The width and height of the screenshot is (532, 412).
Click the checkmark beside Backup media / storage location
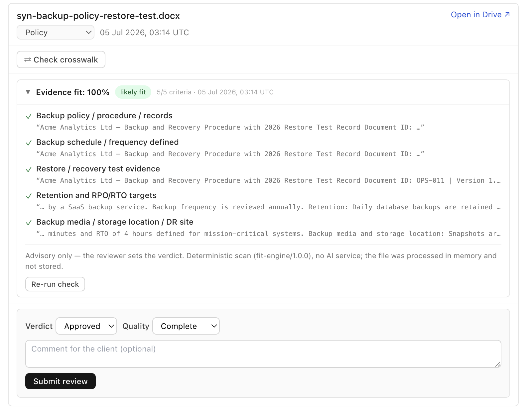point(29,222)
